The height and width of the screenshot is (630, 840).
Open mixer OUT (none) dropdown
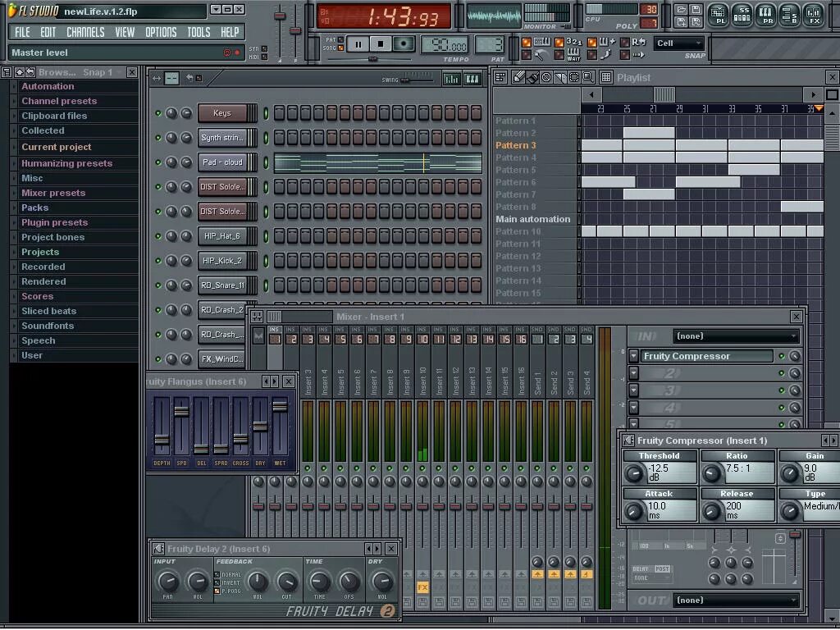point(736,600)
